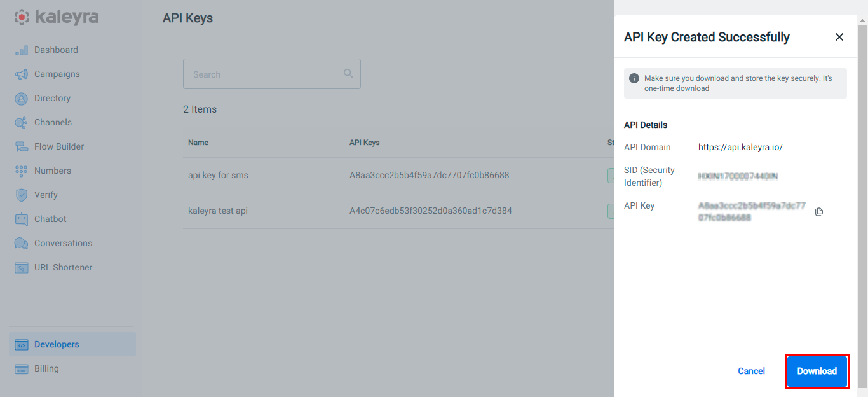Image resolution: width=868 pixels, height=397 pixels.
Task: Click the API Keys column header
Action: [365, 143]
